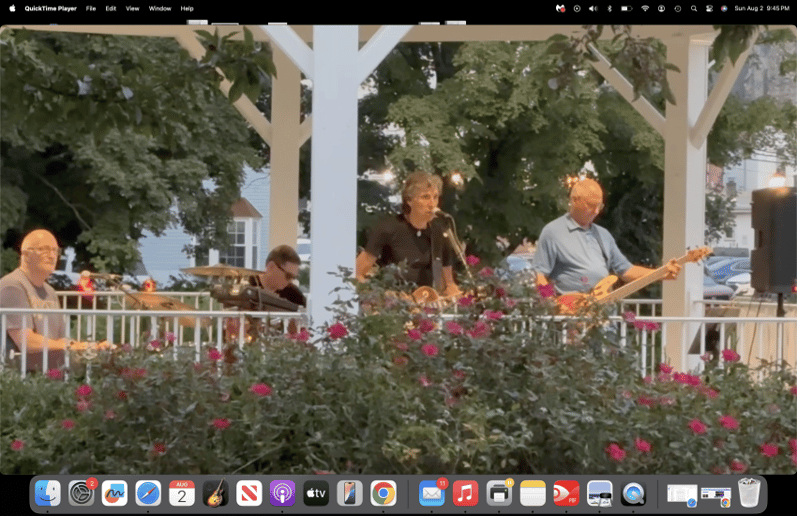Open the date and time clock menu
Screen dimensions: 797x516
coord(761,9)
